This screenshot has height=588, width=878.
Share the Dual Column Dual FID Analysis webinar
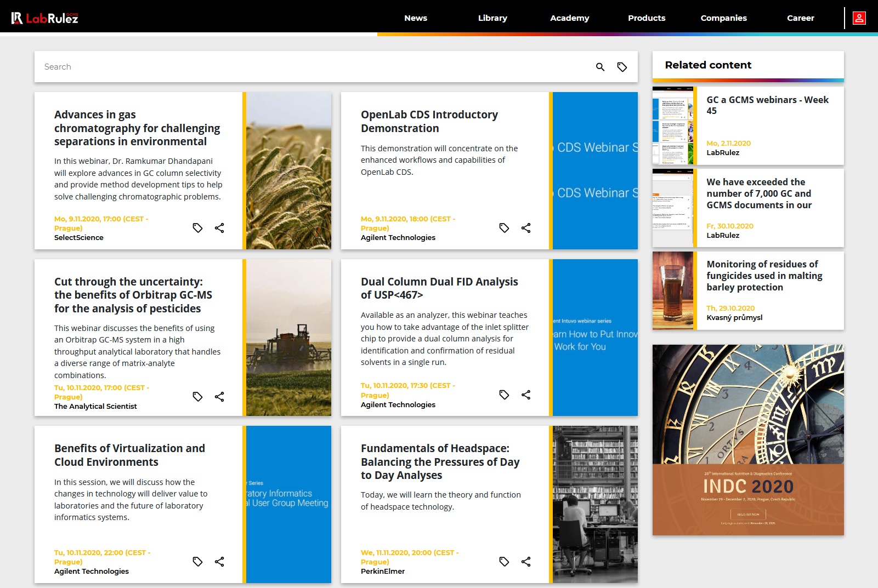[526, 395]
